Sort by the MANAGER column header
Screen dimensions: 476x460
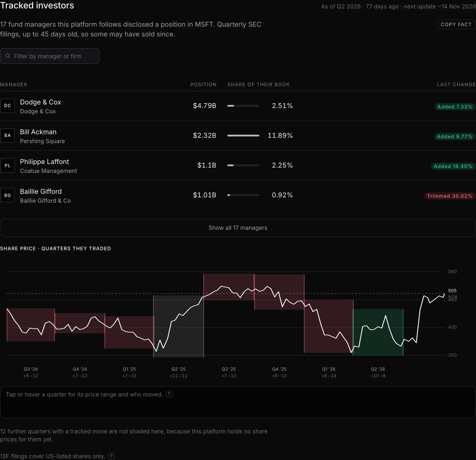tap(14, 85)
